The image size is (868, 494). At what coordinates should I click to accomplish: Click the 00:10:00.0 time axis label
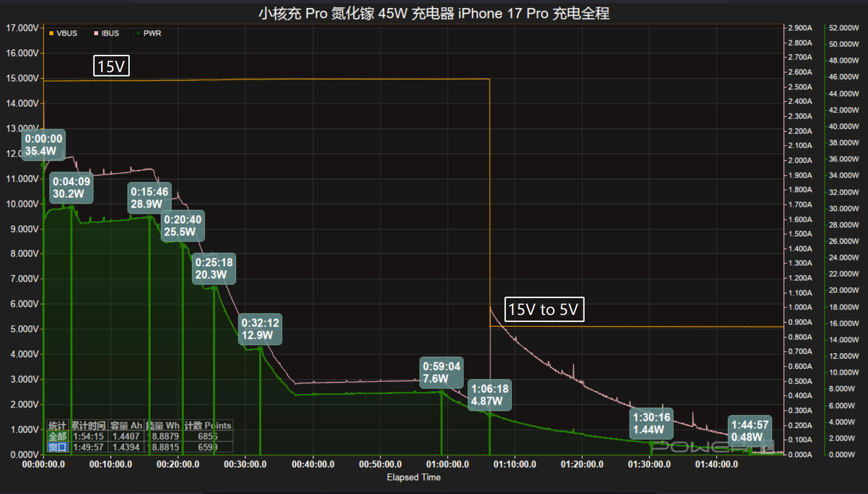click(111, 464)
